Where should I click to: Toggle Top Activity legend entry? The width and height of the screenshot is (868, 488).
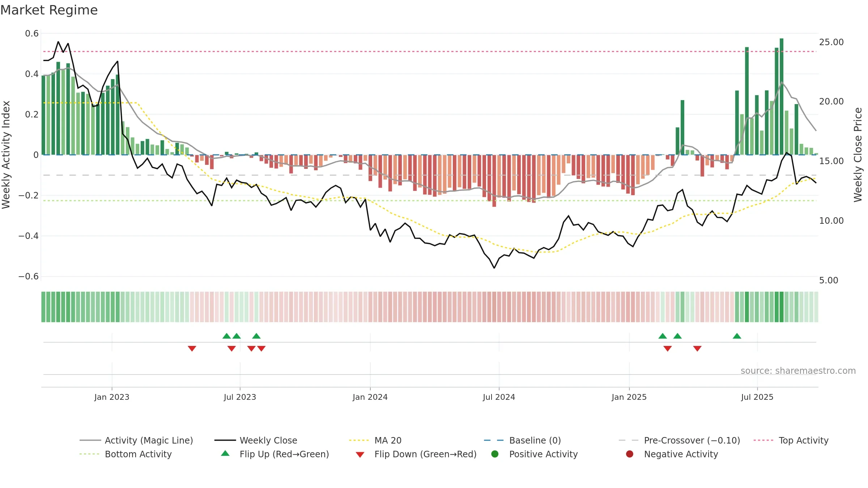(x=791, y=440)
